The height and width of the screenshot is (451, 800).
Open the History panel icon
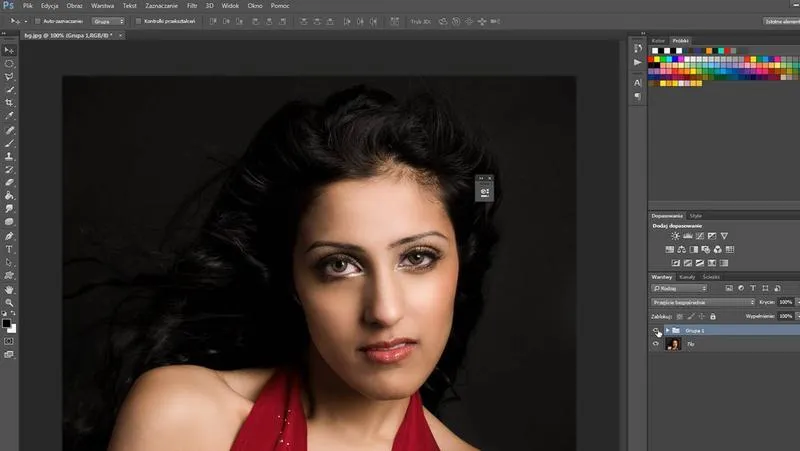(637, 47)
